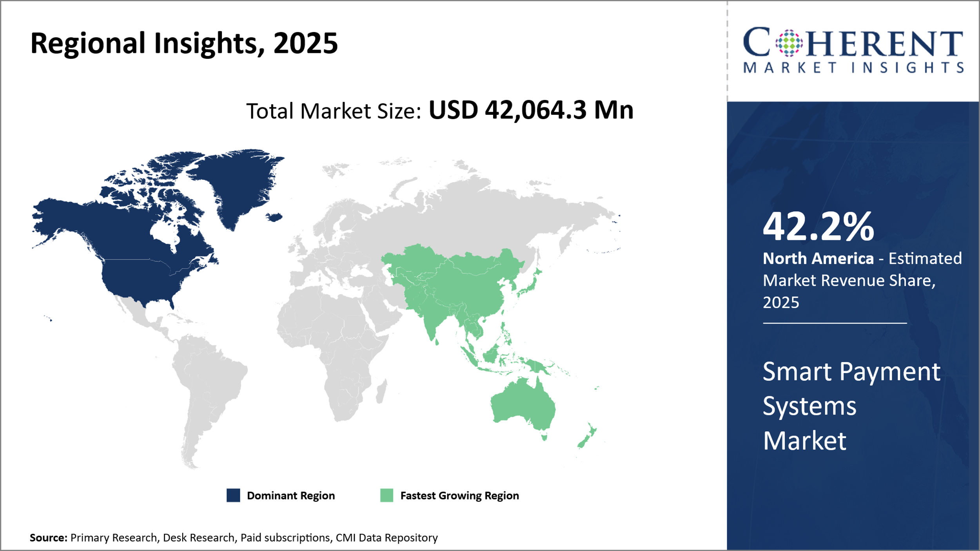Click the USD 42,064.3 Mn market size
Viewport: 980px width, 551px height.
coord(531,110)
